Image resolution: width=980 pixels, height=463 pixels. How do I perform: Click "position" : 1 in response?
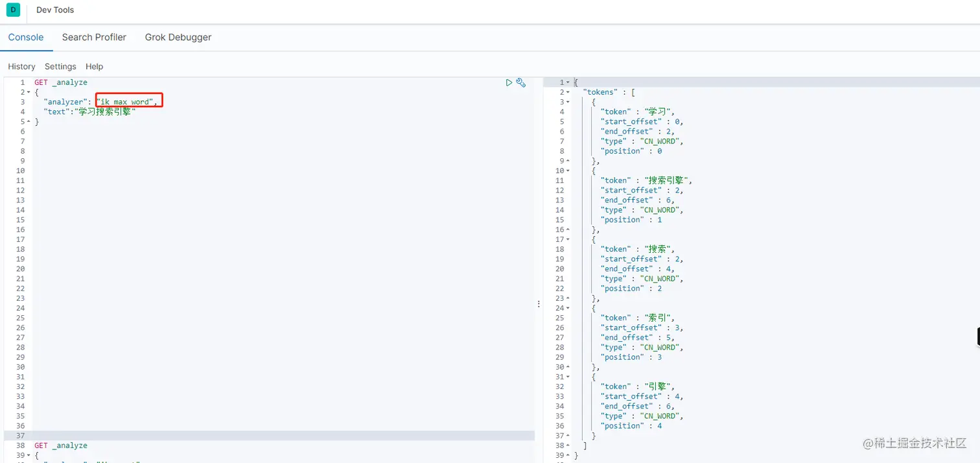pyautogui.click(x=631, y=220)
